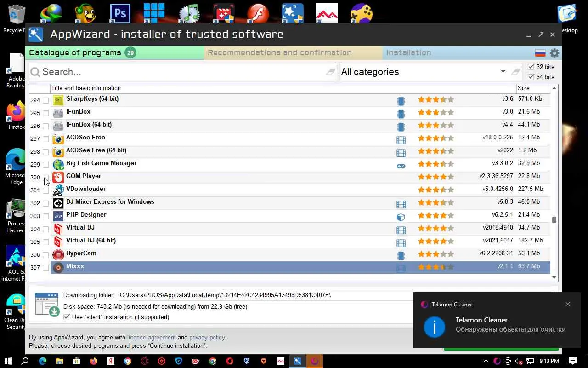Click the Virtual DJ (64 bit) program icon
Screen dimensions: 588x368
coord(58,241)
